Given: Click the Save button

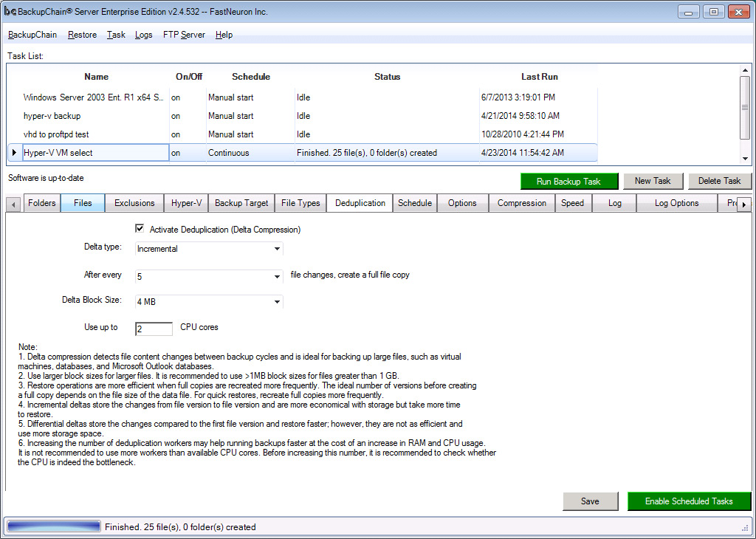Looking at the screenshot, I should pyautogui.click(x=590, y=501).
